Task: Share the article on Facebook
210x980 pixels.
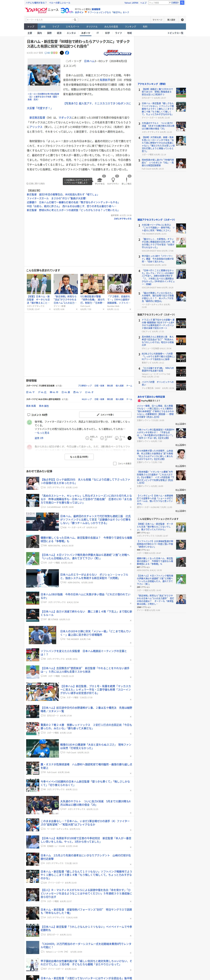Action: pyautogui.click(x=67, y=53)
